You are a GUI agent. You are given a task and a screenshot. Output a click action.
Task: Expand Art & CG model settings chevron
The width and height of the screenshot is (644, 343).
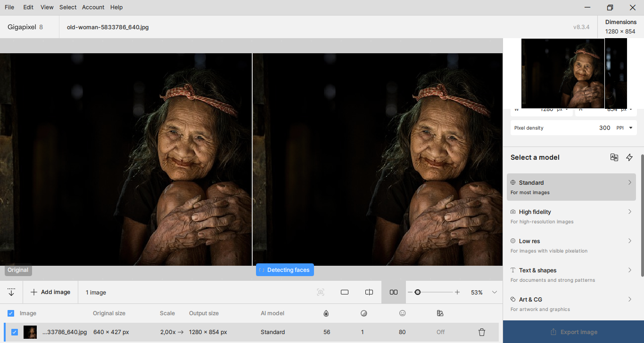tap(629, 299)
